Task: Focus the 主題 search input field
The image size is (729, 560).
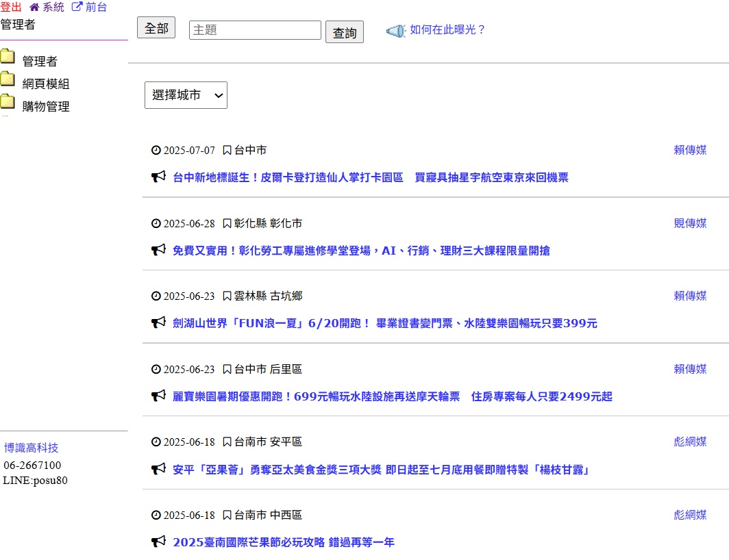Action: click(256, 30)
